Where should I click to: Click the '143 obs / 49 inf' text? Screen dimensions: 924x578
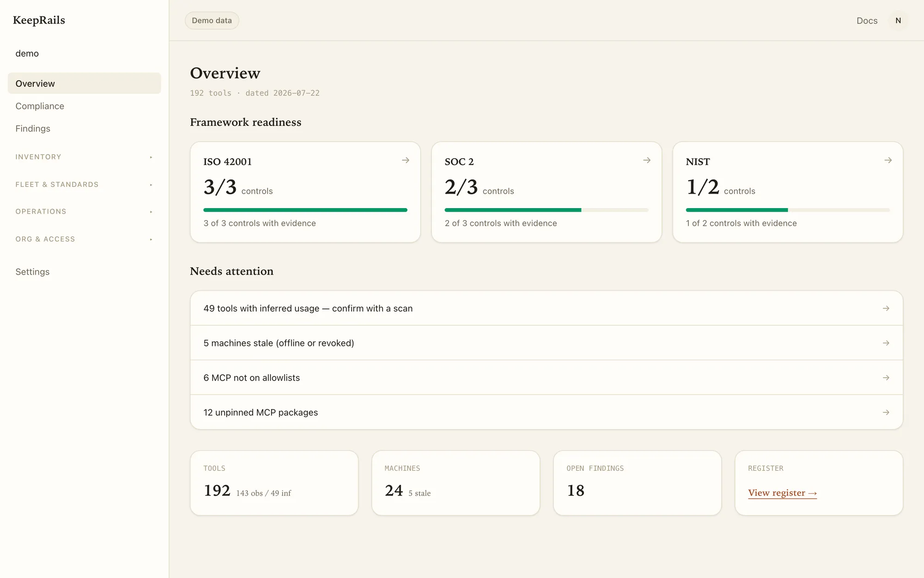pyautogui.click(x=263, y=493)
